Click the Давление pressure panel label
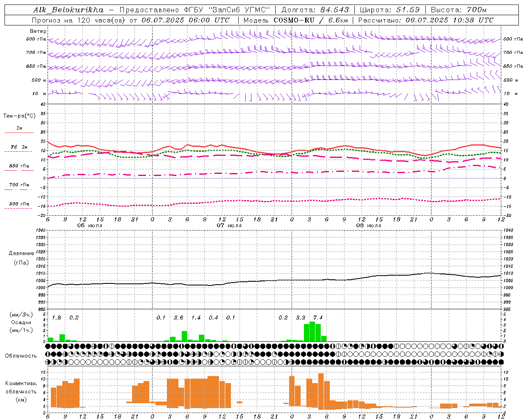 [21, 253]
